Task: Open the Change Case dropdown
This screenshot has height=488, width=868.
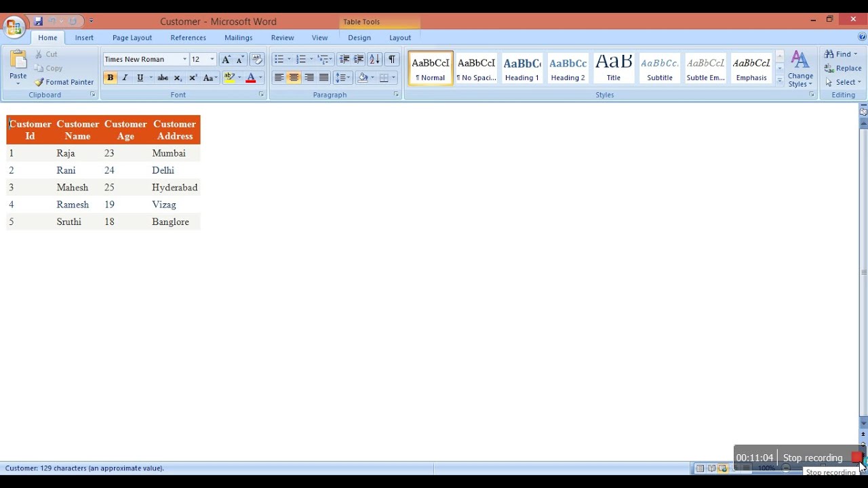Action: pos(210,78)
